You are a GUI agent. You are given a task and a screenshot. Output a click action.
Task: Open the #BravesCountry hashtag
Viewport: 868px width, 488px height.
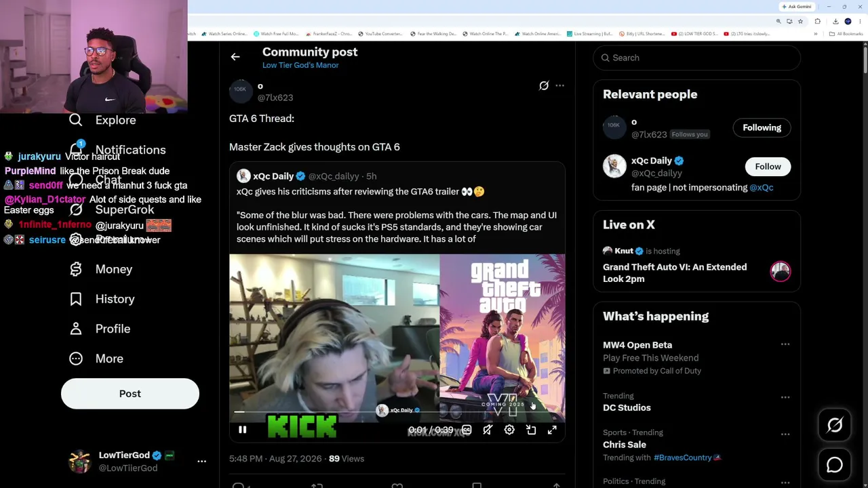(x=683, y=457)
